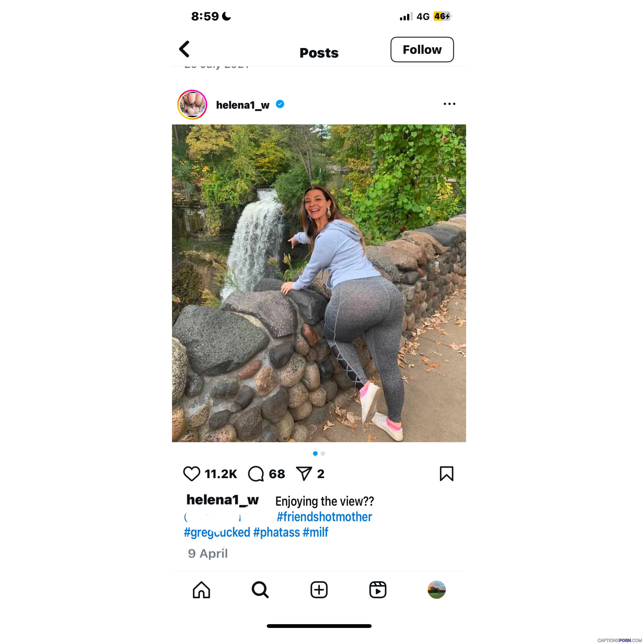The image size is (644, 644).
Task: Tap the heart like icon
Action: 192,474
